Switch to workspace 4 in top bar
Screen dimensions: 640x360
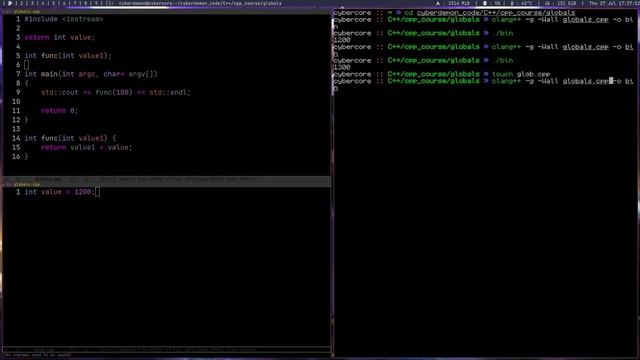43,3
